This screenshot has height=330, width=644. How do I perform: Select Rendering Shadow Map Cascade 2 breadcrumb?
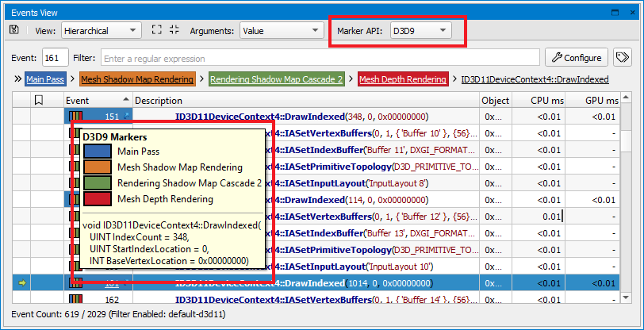276,79
